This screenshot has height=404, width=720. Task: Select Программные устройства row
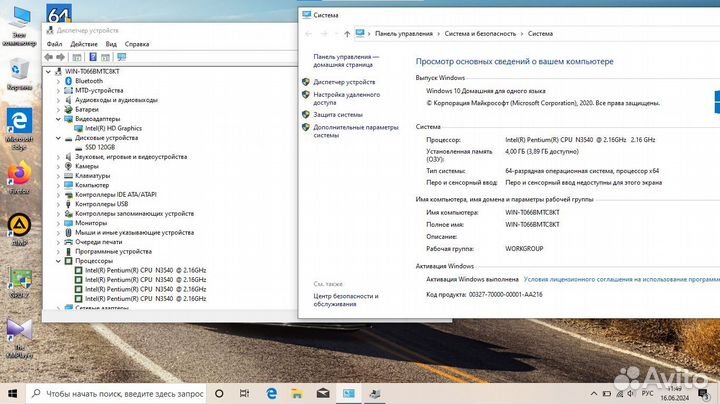coord(113,252)
